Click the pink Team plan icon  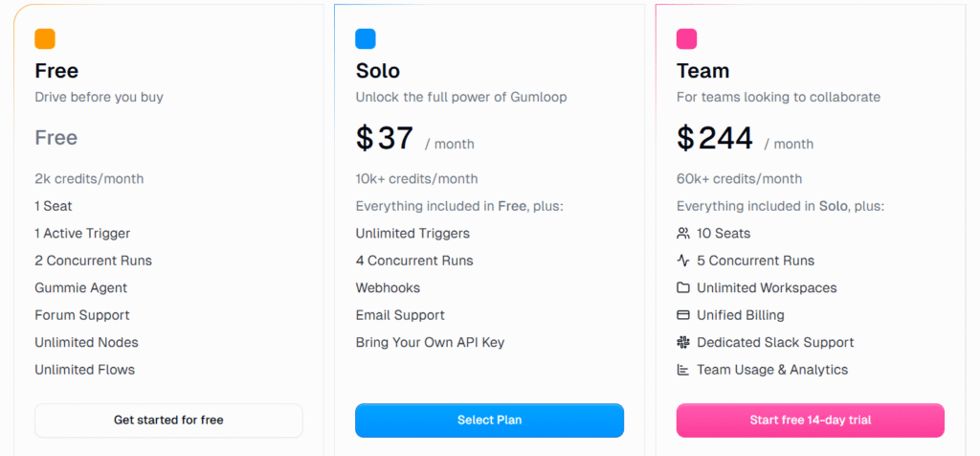point(686,39)
